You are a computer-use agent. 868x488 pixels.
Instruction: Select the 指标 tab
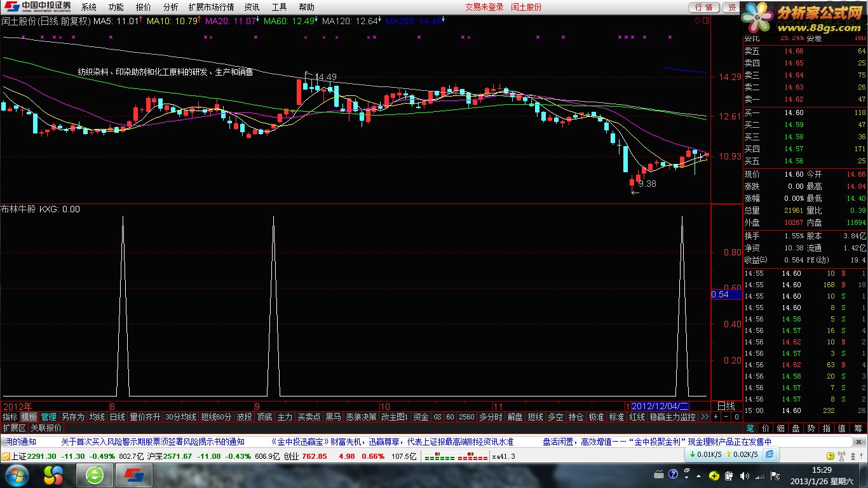pyautogui.click(x=10, y=417)
